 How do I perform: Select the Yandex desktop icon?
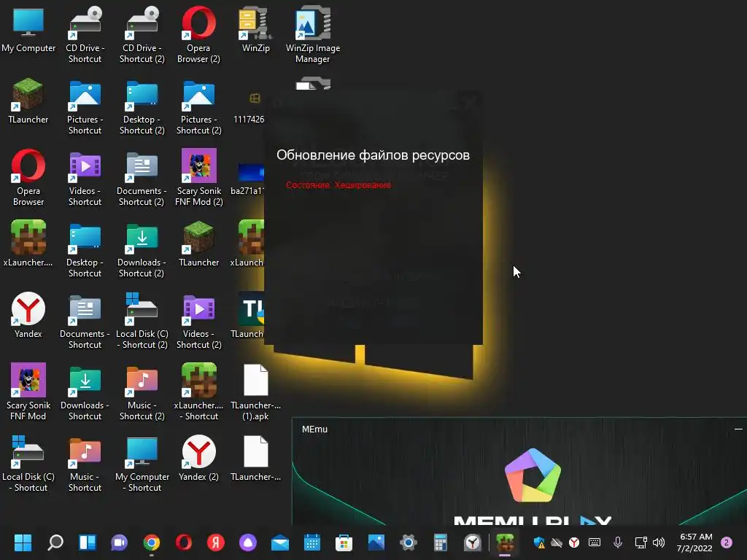click(28, 316)
